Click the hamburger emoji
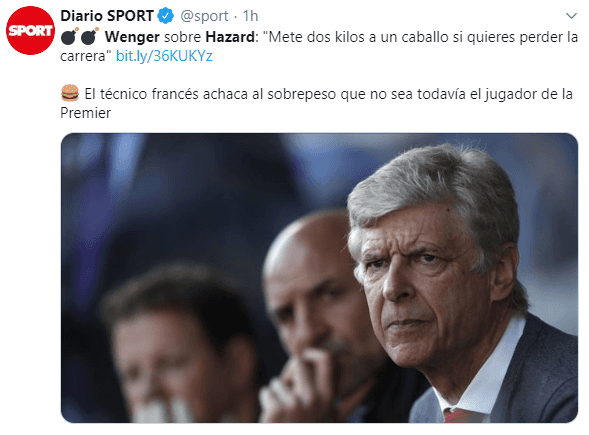The image size is (589, 435). click(70, 93)
